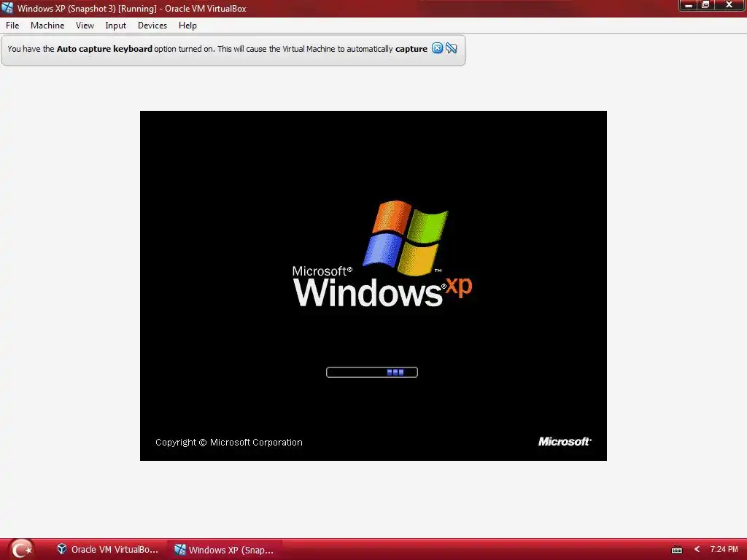Screen dimensions: 747x560
Task: Click the Windows XP boot progress bar
Action: pyautogui.click(x=372, y=373)
